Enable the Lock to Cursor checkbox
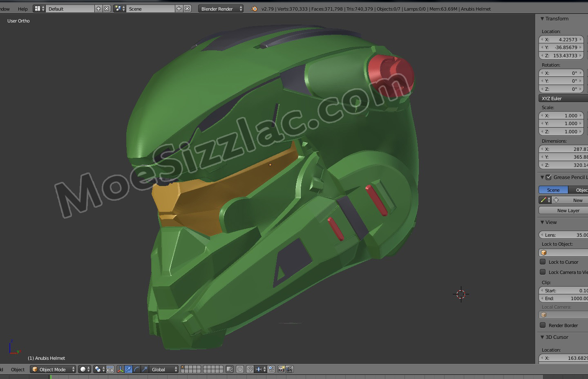The height and width of the screenshot is (379, 588). pyautogui.click(x=543, y=262)
